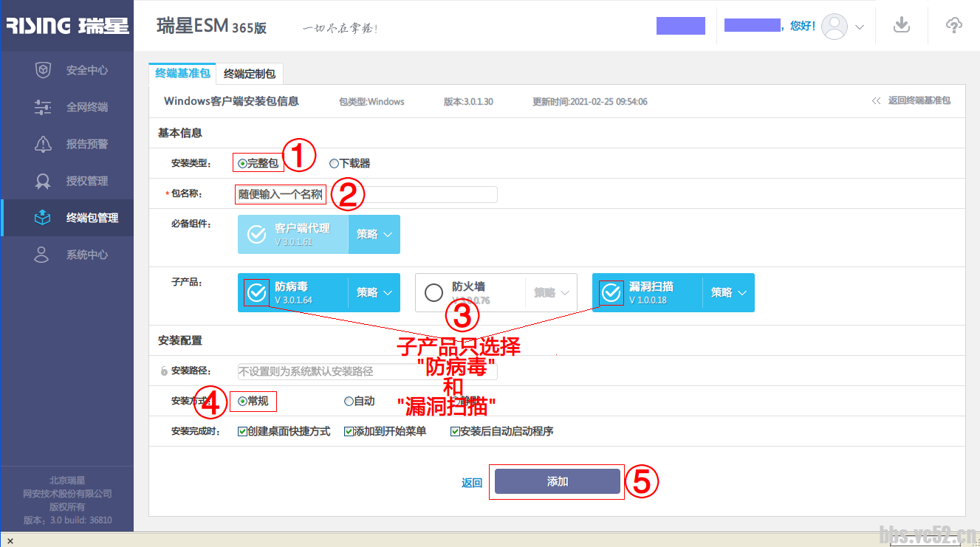Click the 版本:3.0 build: 36810 footer text
The width and height of the screenshot is (980, 547).
pyautogui.click(x=67, y=520)
